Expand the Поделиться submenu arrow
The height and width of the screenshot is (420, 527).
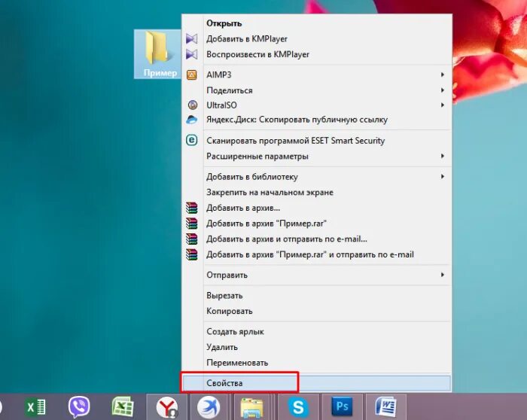[x=443, y=90]
